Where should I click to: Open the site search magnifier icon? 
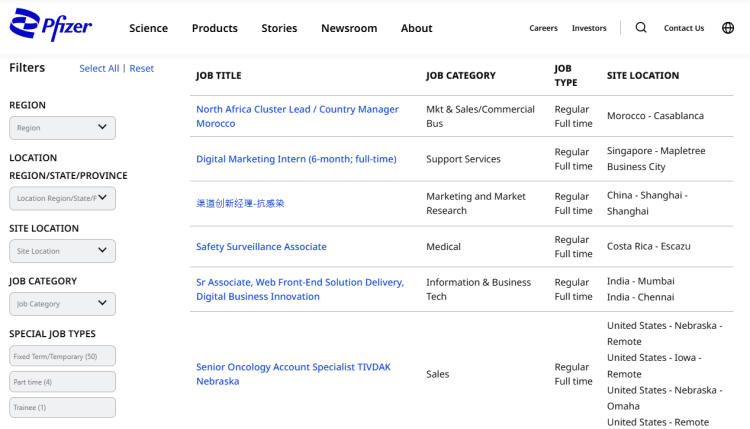[x=641, y=28]
